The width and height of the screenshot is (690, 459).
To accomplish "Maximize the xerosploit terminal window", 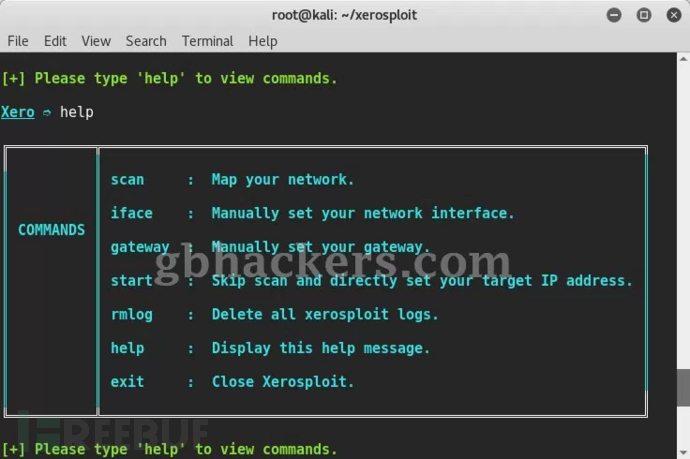I will (644, 15).
